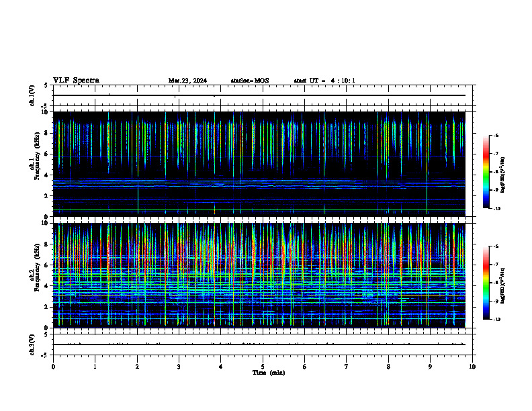Click the time axis tick label "5"

coord(263,367)
